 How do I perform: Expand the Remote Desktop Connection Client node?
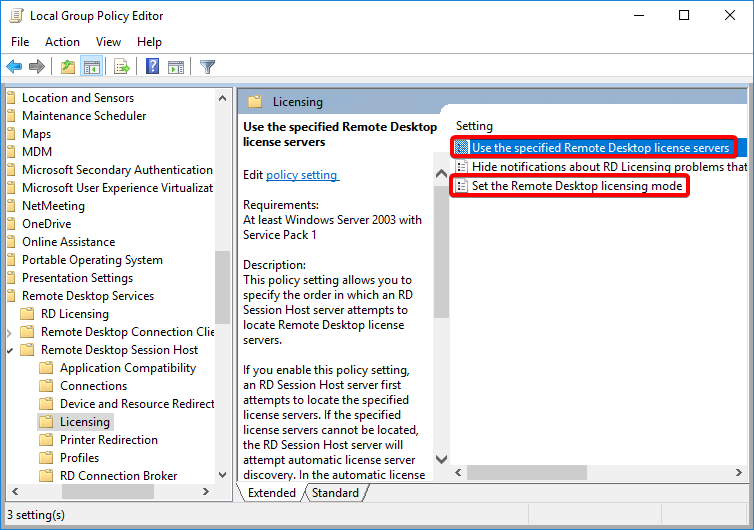[x=11, y=332]
